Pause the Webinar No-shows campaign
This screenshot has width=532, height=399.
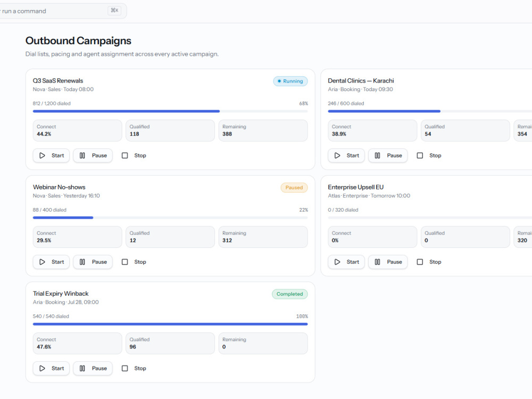click(93, 262)
